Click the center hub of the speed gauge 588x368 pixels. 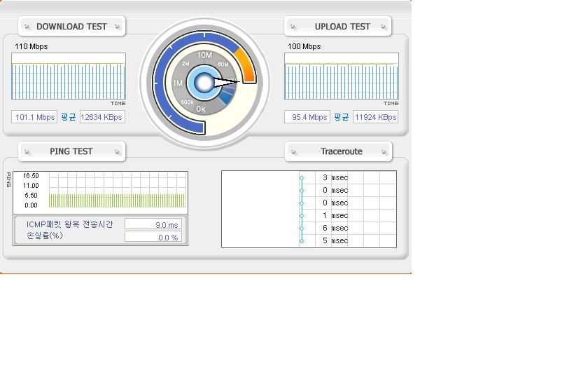click(x=204, y=83)
